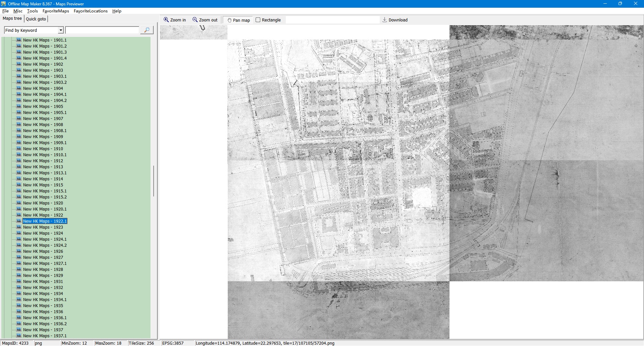The height and width of the screenshot is (346, 644).
Task: Toggle the Rectangle selection mode
Action: pyautogui.click(x=268, y=20)
